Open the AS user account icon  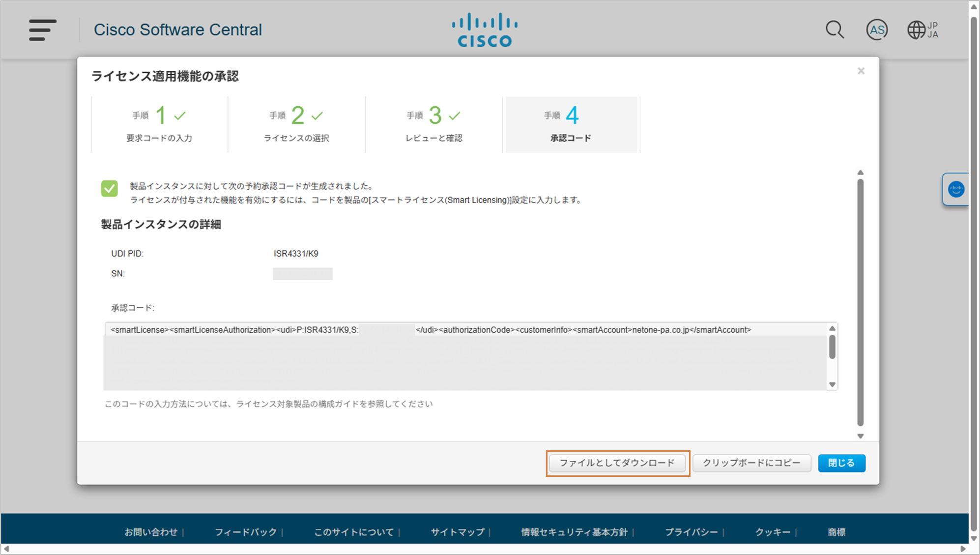tap(877, 30)
